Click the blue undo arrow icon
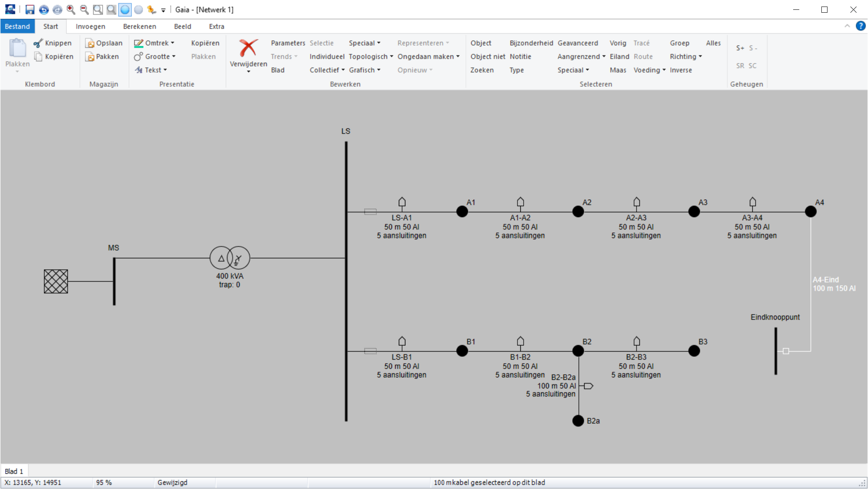 coord(44,9)
